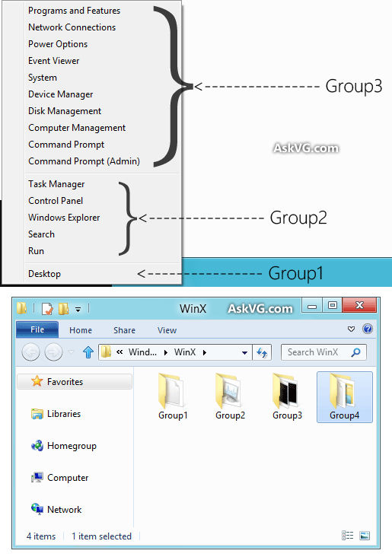Click the search magnifier icon
Screen dimensions: 392x560
click(x=355, y=352)
